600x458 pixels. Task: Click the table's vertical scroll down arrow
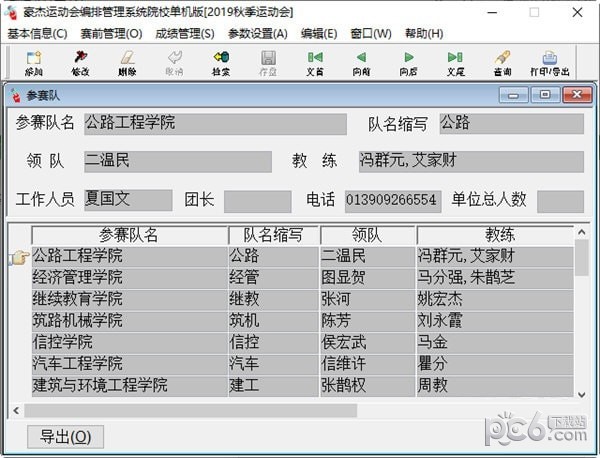point(582,394)
